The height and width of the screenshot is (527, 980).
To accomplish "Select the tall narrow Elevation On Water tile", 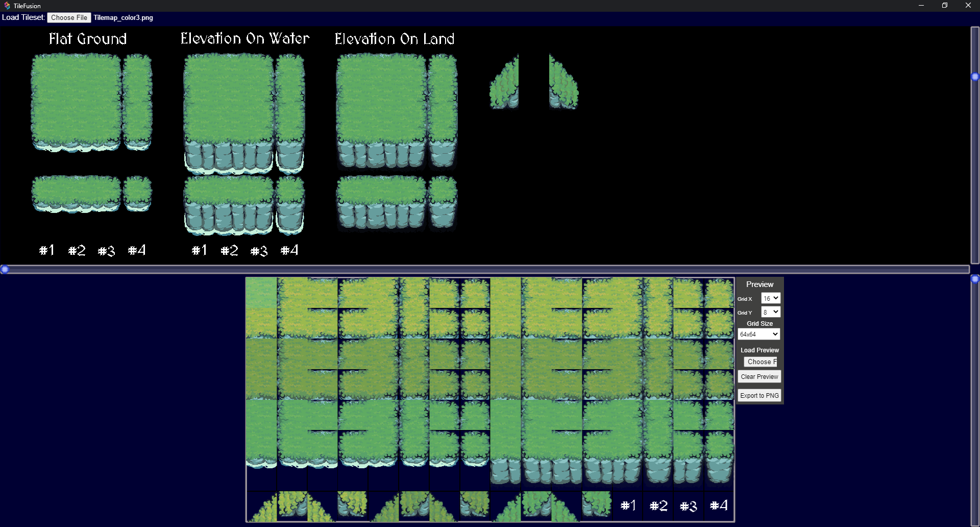I will click(290, 114).
